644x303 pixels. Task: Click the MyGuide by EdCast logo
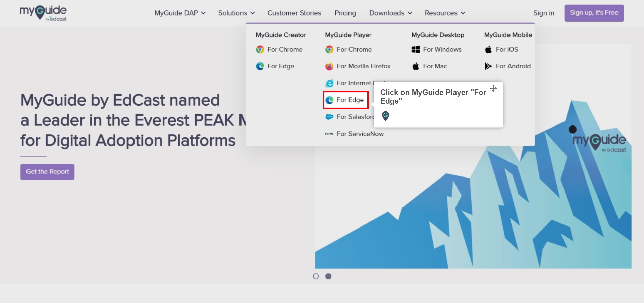pyautogui.click(x=43, y=13)
